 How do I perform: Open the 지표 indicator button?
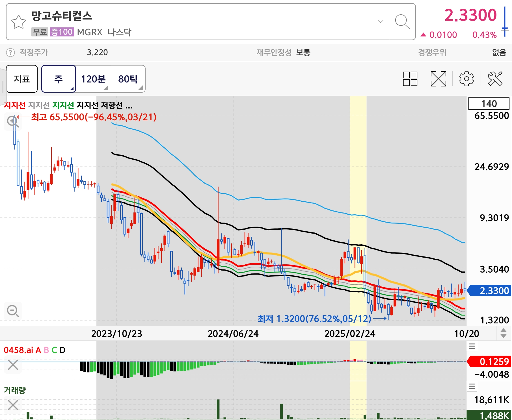22,79
